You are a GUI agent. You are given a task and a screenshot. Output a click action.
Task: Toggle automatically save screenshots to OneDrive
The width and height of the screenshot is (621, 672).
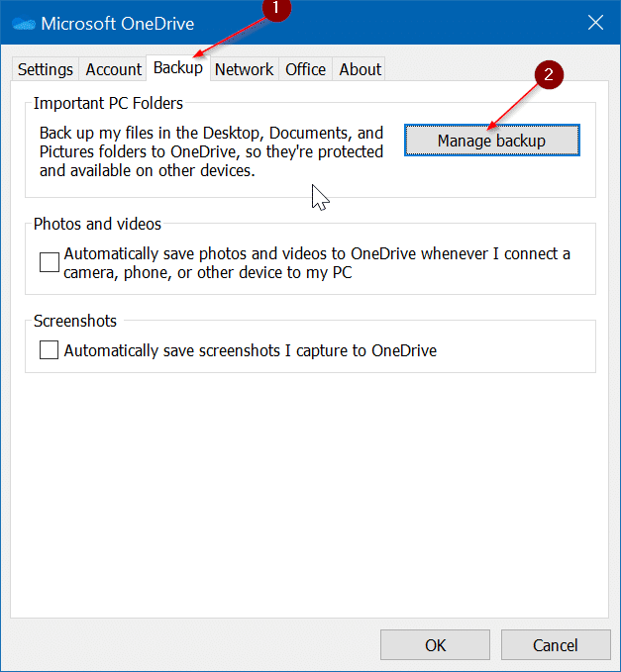[x=49, y=350]
